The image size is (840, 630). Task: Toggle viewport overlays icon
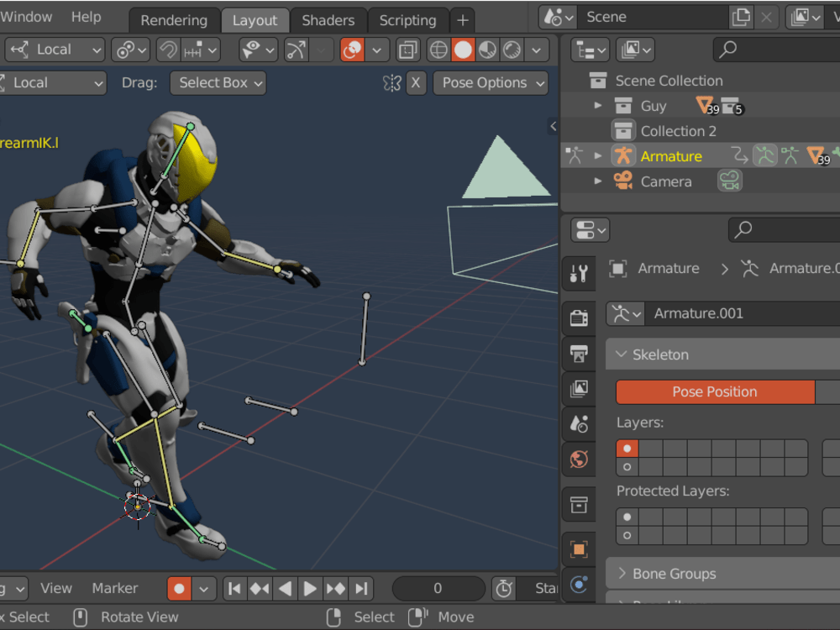352,50
